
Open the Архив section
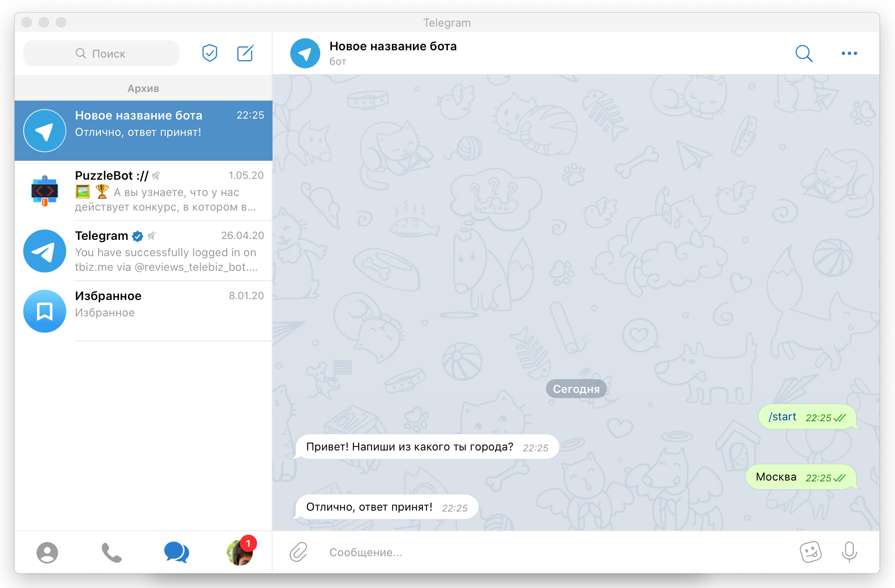pyautogui.click(x=143, y=88)
